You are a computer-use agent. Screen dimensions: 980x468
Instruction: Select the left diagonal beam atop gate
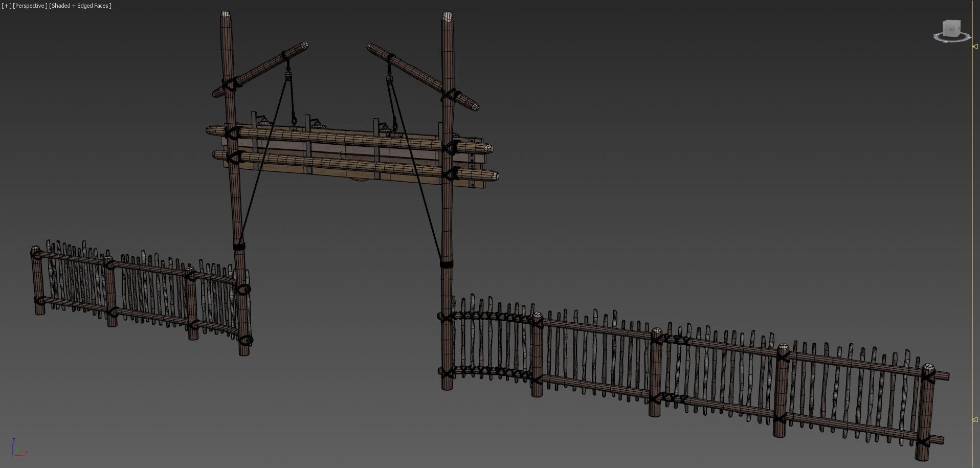click(x=260, y=70)
